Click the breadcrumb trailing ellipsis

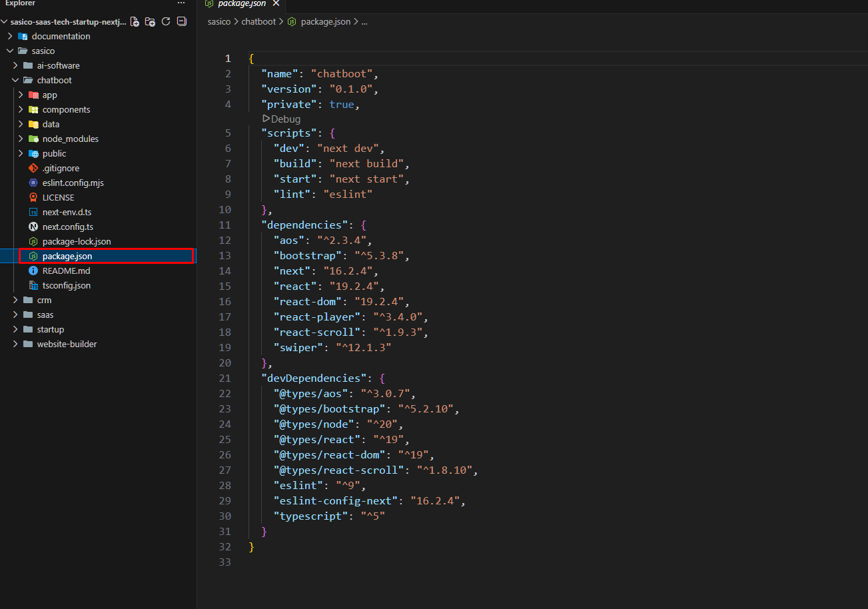pyautogui.click(x=364, y=21)
